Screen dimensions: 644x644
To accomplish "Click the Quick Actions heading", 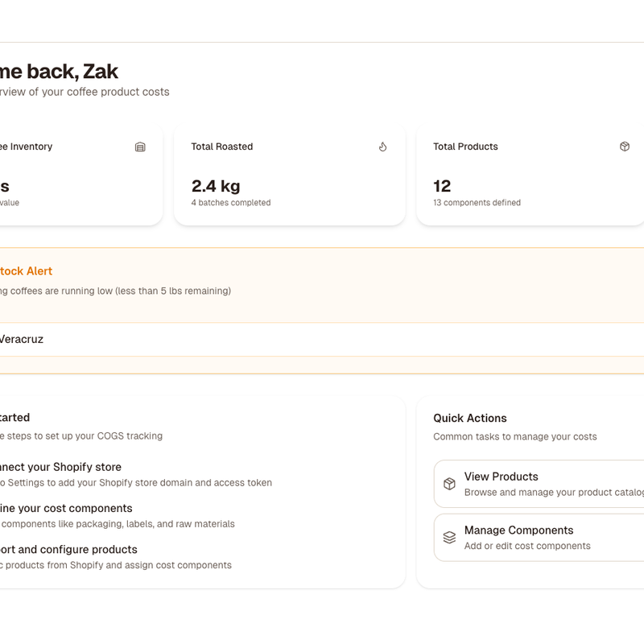I will click(469, 418).
